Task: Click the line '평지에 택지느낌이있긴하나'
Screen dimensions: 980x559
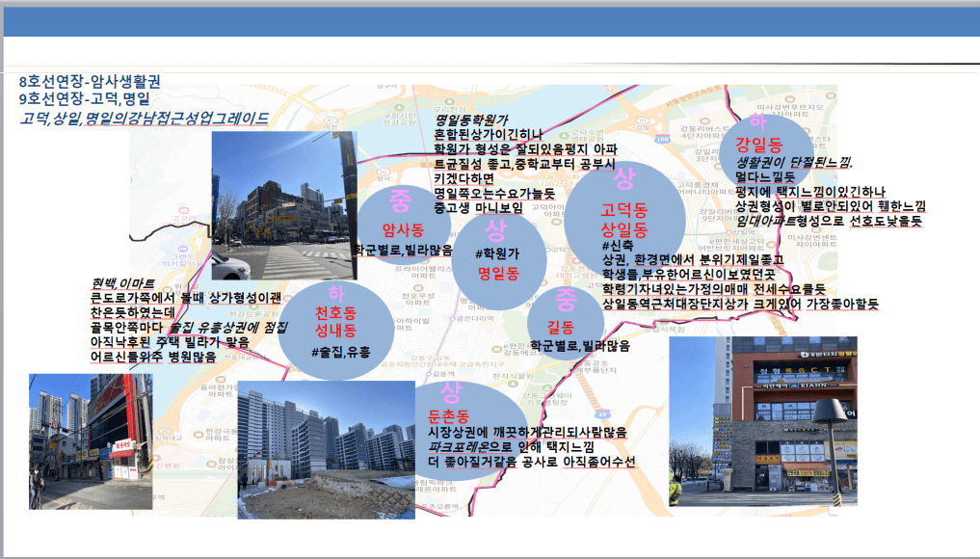Action: click(810, 192)
